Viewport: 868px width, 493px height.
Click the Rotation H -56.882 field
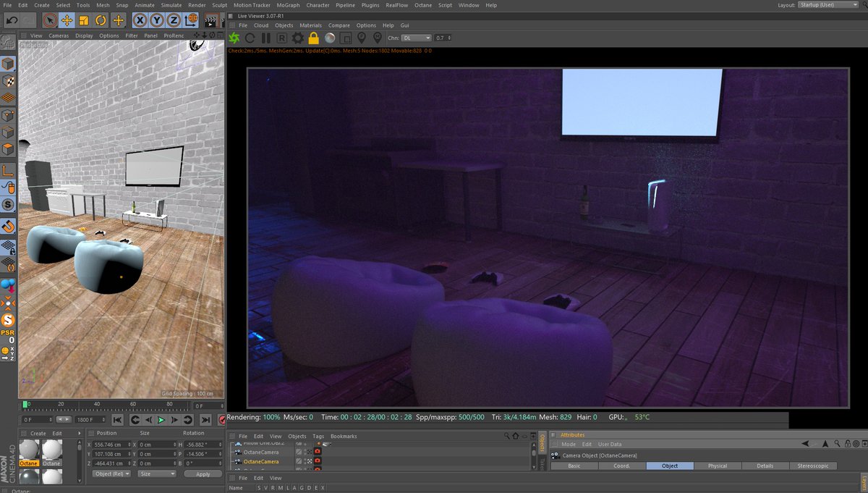(202, 444)
